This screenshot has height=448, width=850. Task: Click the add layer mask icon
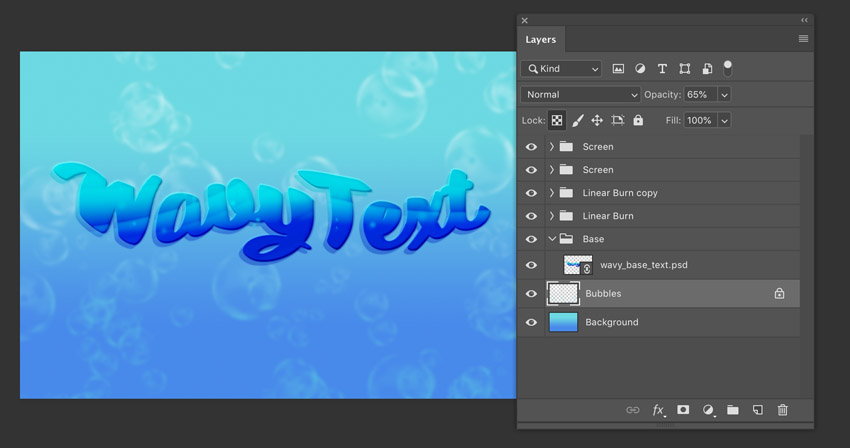(x=683, y=410)
